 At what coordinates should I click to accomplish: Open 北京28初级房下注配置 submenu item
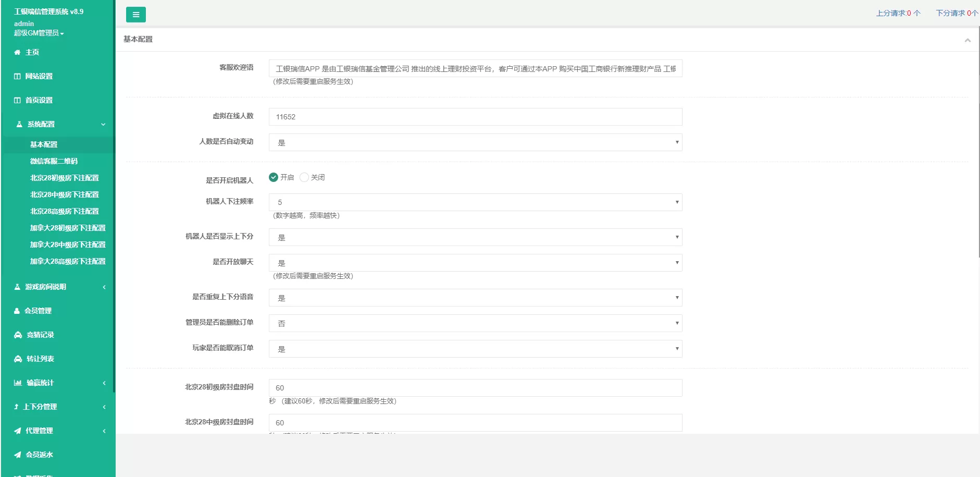point(64,178)
